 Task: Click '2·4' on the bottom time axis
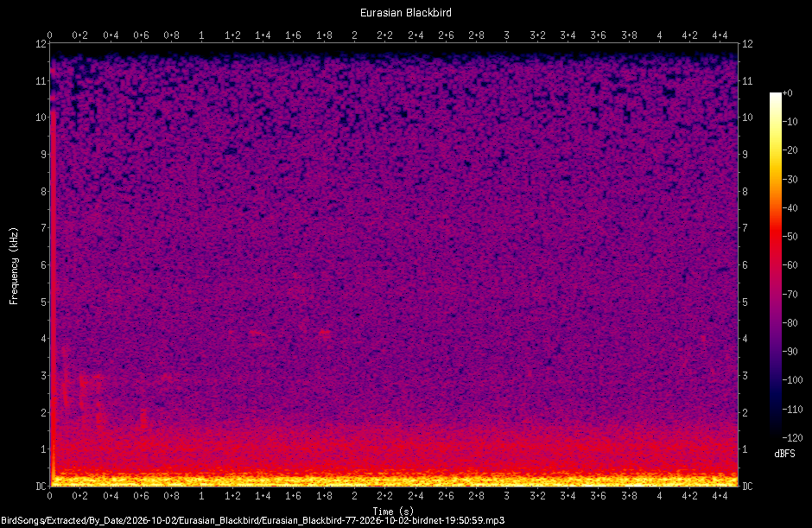point(416,496)
